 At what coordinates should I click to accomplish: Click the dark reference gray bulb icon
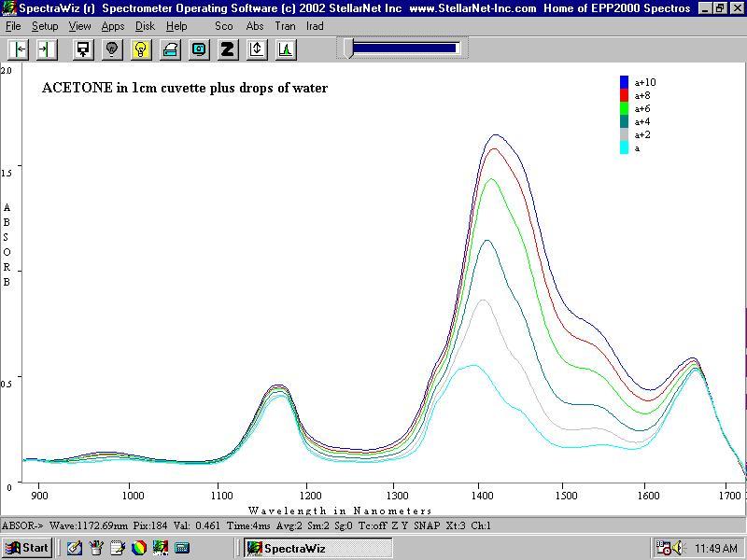coord(112,49)
